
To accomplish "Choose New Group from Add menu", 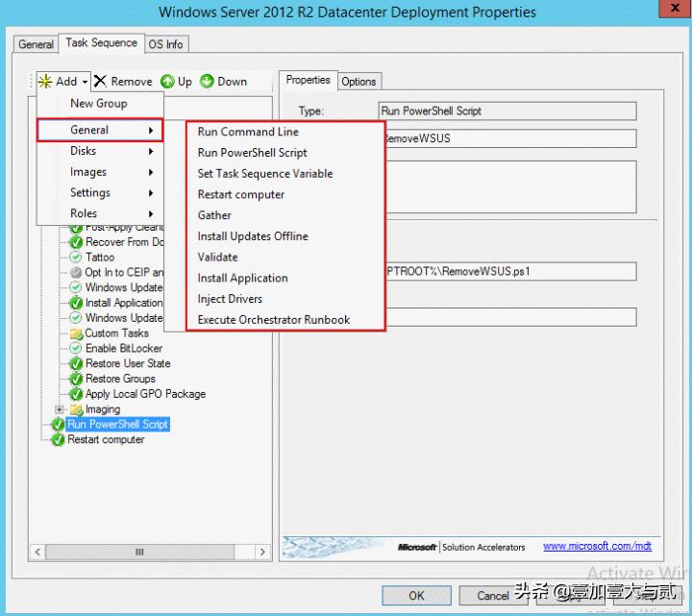I will [x=99, y=103].
